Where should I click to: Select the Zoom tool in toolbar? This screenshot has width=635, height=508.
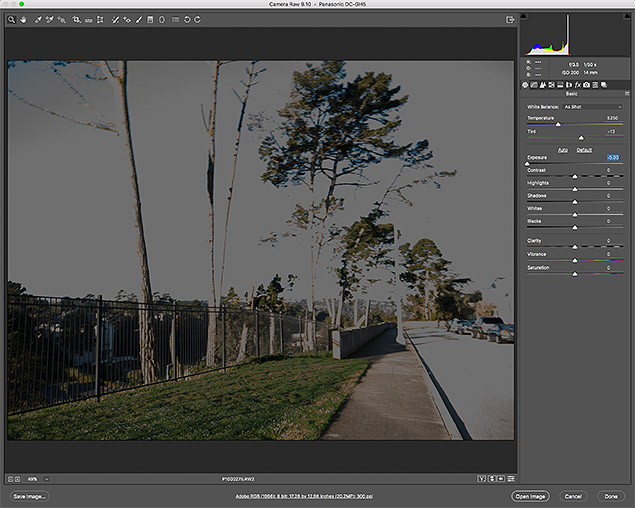12,19
